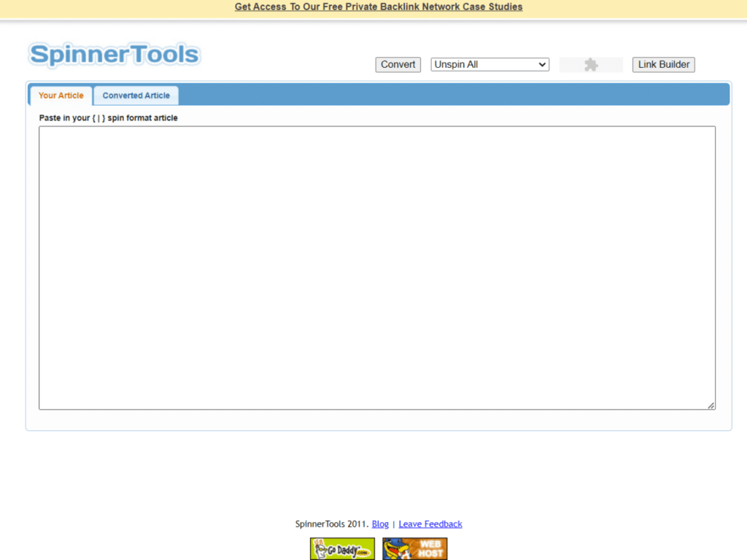Click the cartoon head on the Go Daddy badge

[321, 548]
